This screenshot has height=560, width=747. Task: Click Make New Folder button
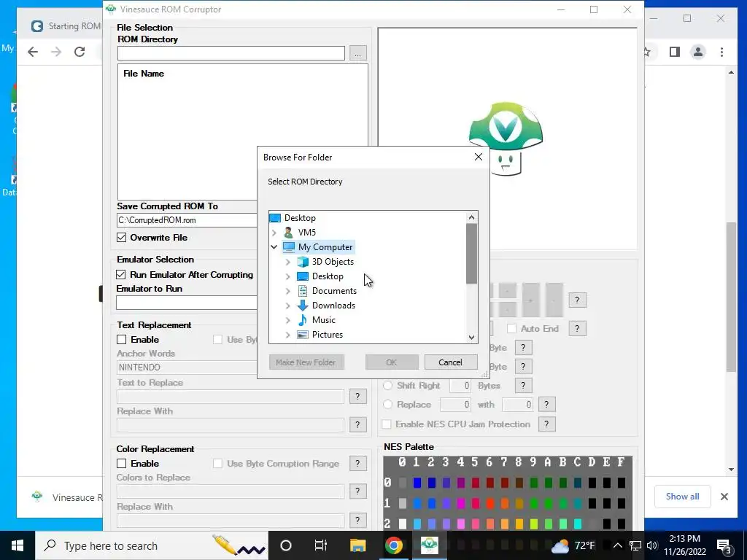pos(306,362)
